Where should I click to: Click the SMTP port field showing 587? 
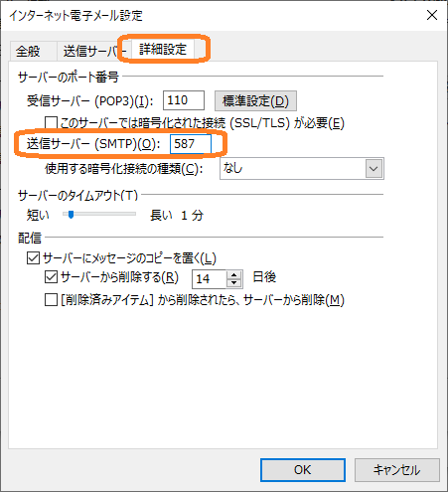click(x=191, y=144)
